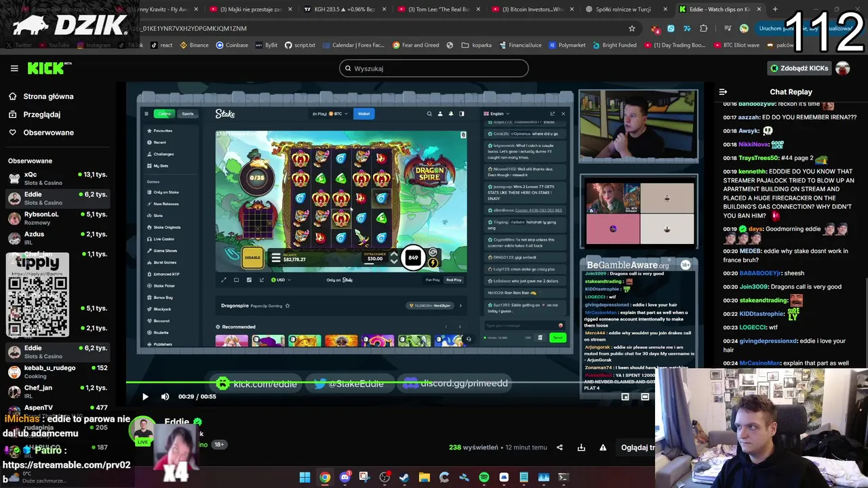Click the Oglądaj transmisję button
Screen dimensions: 868x488
[x=637, y=447]
